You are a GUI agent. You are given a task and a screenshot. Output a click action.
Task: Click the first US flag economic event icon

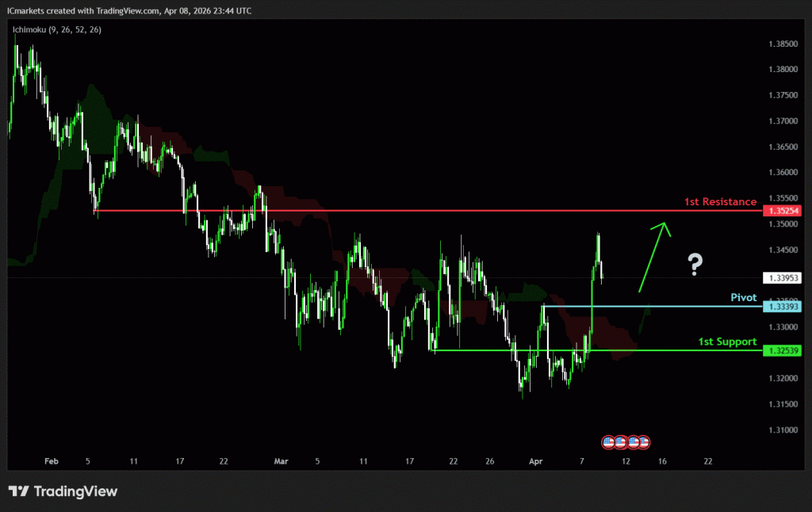(609, 441)
